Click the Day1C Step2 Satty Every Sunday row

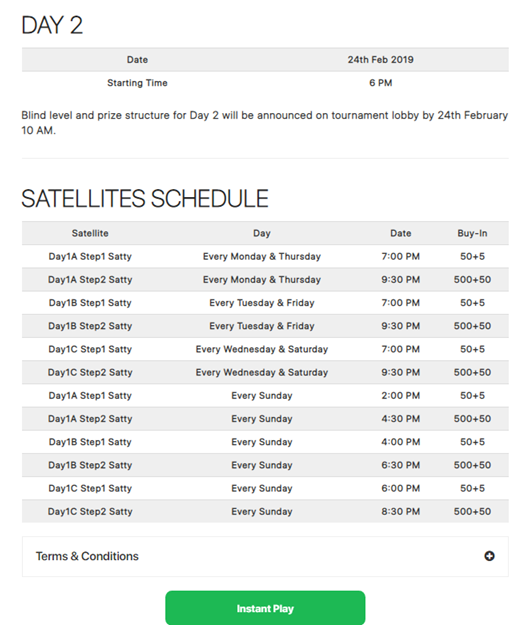point(265,511)
